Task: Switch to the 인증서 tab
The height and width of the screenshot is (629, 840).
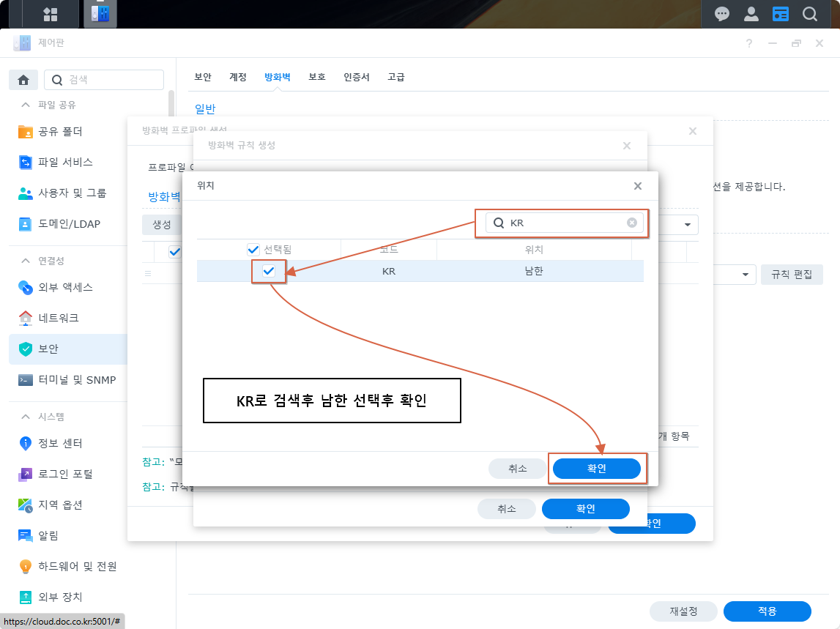Action: click(x=357, y=77)
